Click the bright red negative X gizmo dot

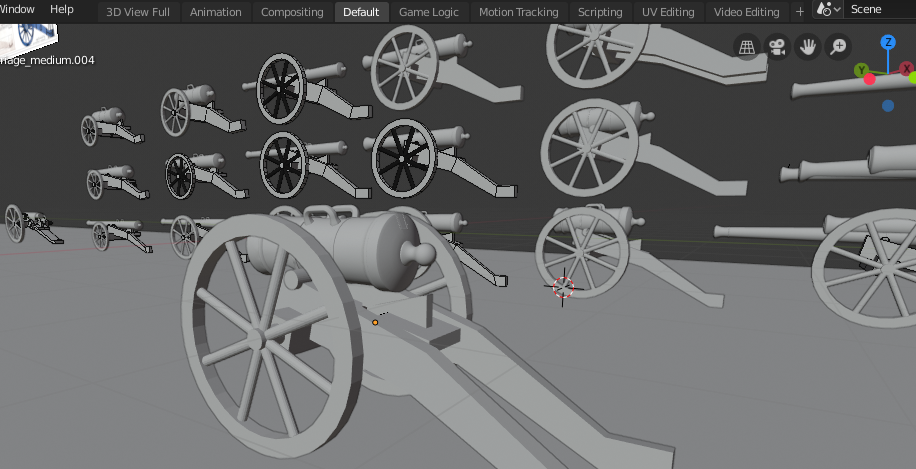point(869,79)
